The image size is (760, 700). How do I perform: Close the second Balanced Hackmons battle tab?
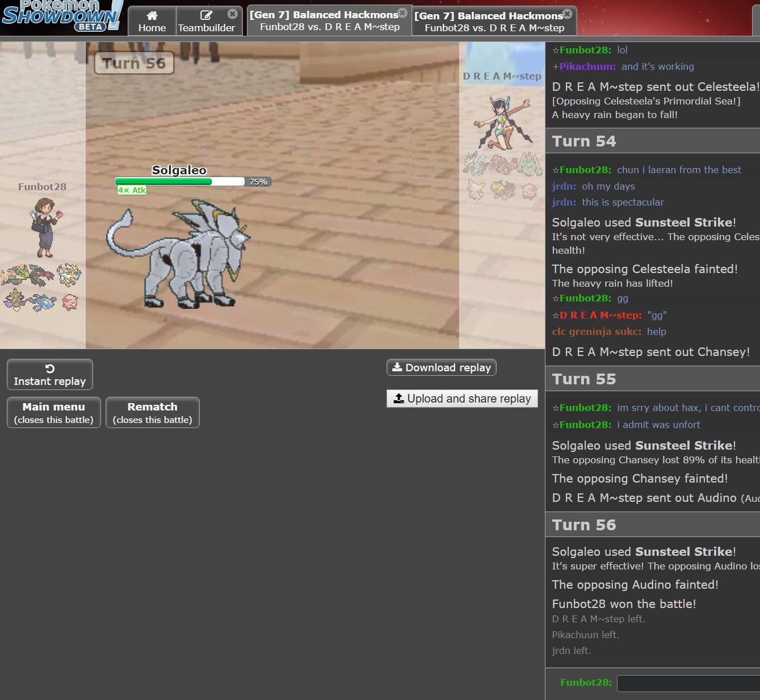point(567,14)
